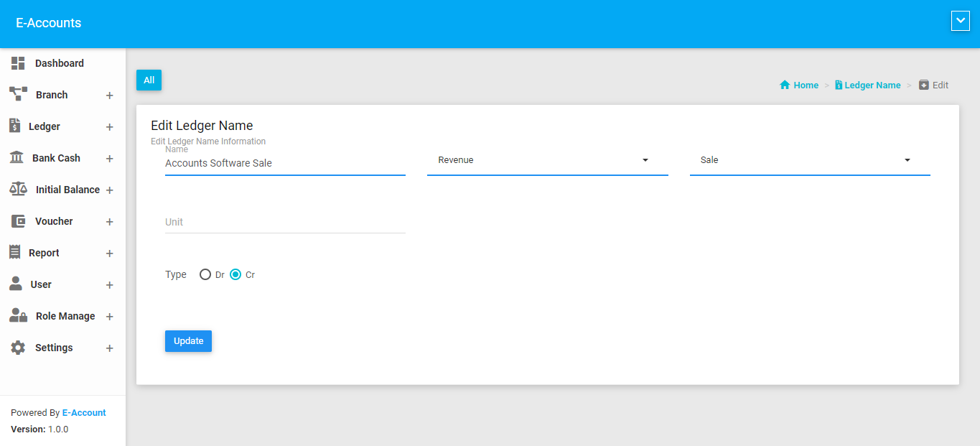980x446 pixels.
Task: Click the Voucher wallet icon
Action: (x=18, y=221)
